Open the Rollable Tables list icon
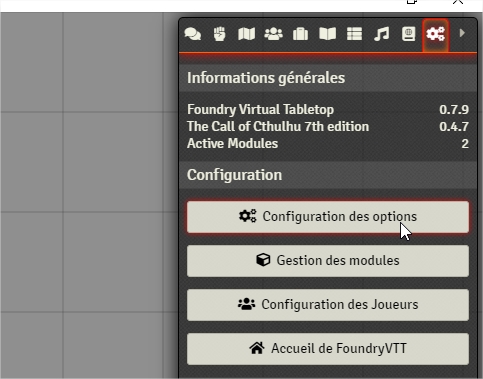The height and width of the screenshot is (379, 483). [354, 34]
